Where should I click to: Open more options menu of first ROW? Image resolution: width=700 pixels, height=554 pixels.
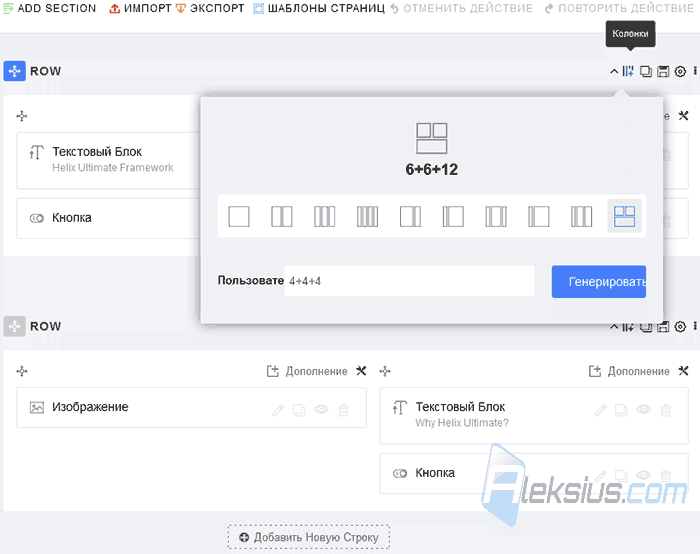(x=695, y=71)
